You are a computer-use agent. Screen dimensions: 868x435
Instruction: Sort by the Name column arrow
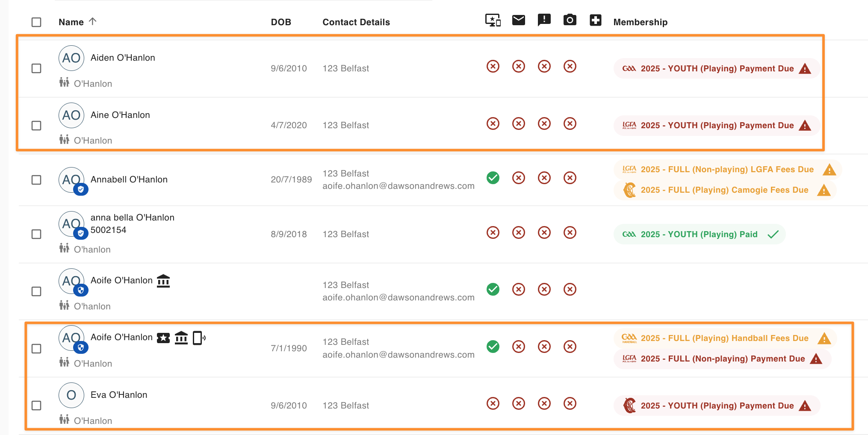click(x=93, y=21)
